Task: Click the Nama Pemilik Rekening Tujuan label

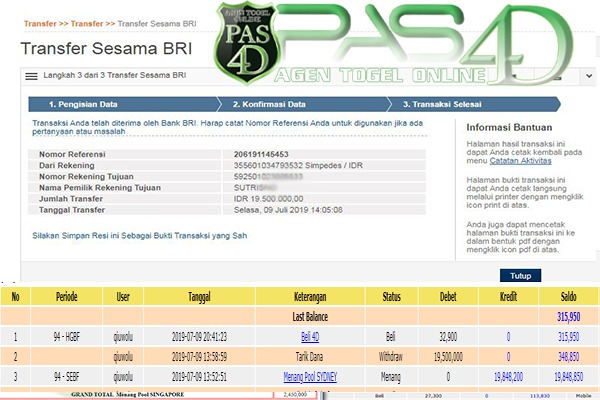Action: tap(100, 188)
